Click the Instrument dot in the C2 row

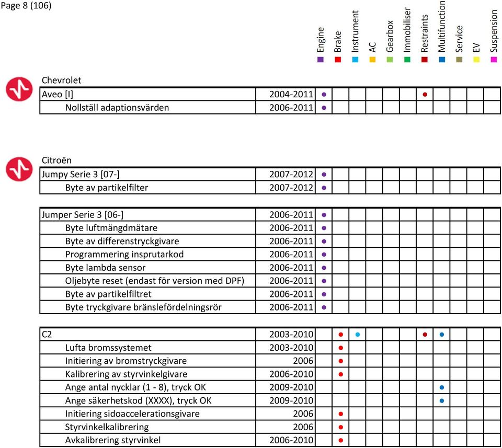click(358, 335)
